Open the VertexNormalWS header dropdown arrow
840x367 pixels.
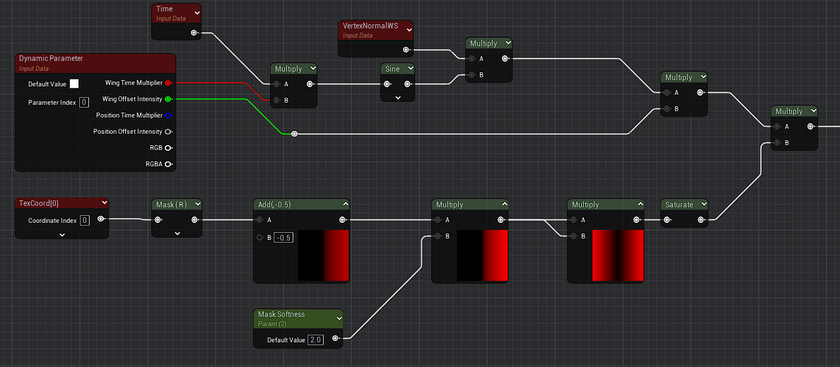pyautogui.click(x=409, y=30)
